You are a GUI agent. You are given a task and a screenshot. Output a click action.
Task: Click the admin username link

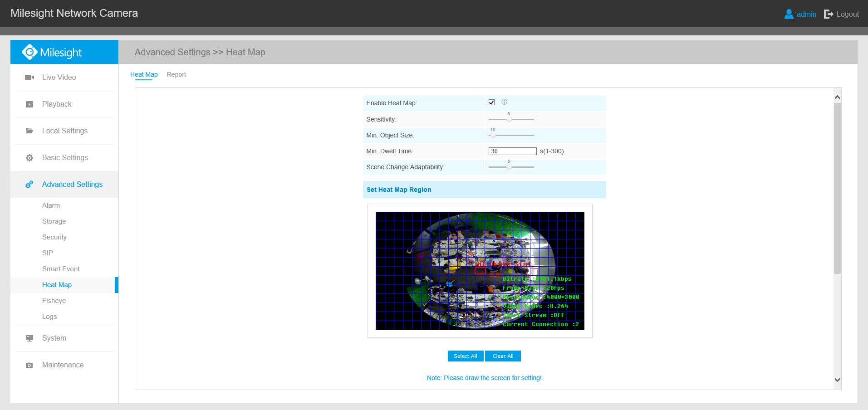[806, 14]
